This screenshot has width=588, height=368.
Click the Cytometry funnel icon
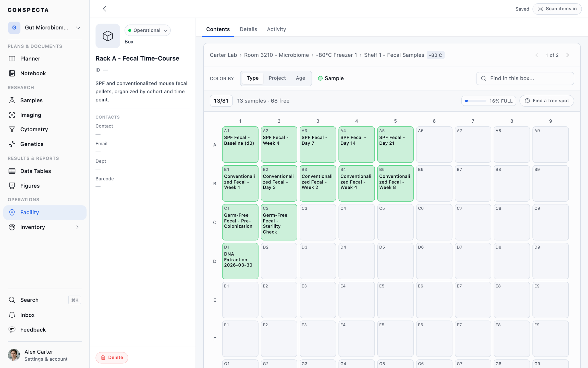pyautogui.click(x=12, y=129)
